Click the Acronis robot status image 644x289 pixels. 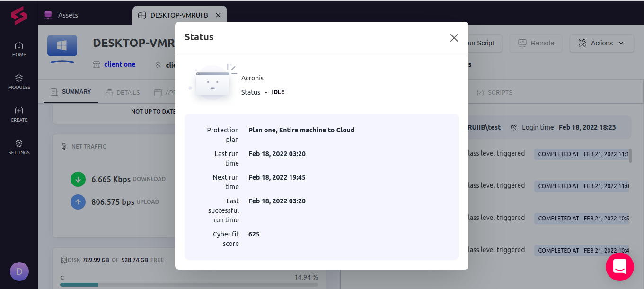coord(212,84)
